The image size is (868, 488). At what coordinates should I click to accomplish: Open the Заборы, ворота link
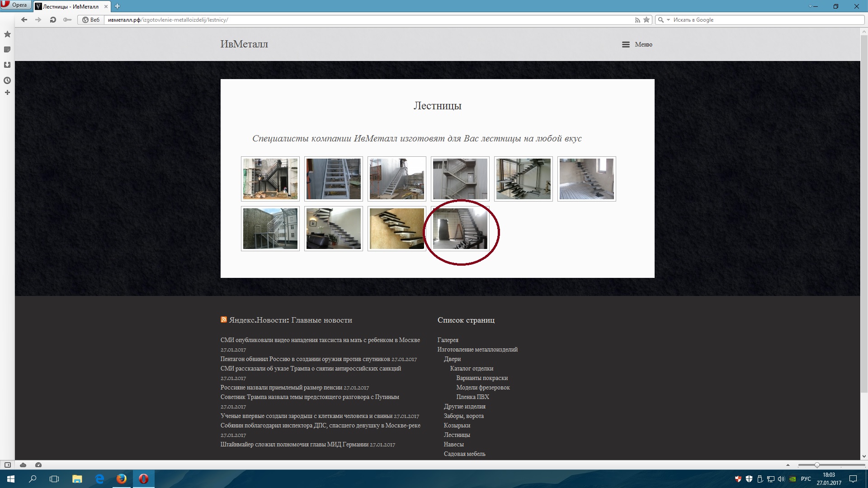(463, 416)
